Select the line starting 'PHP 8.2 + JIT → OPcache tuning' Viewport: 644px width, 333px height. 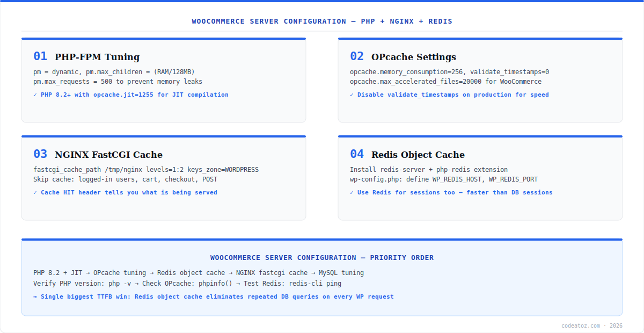tap(199, 273)
